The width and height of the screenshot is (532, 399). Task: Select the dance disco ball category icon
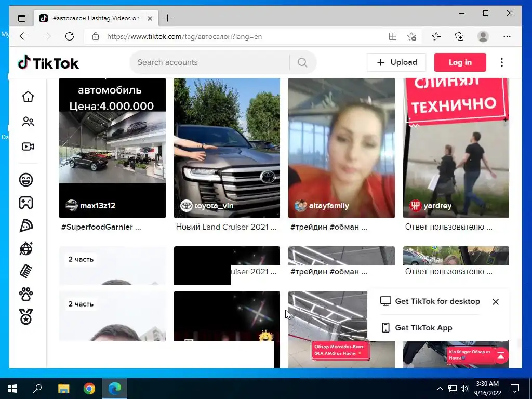tap(26, 248)
